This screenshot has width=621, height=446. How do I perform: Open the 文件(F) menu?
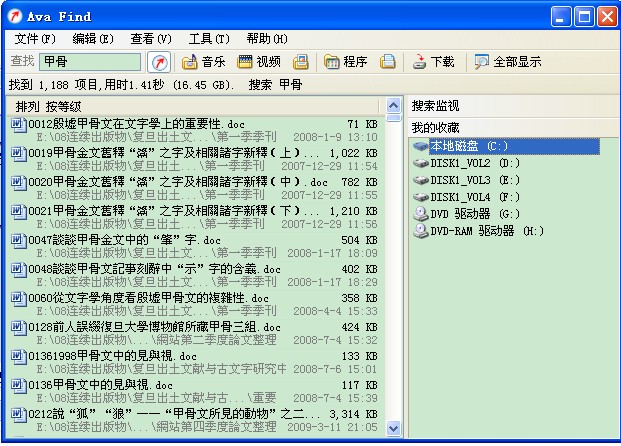(35, 38)
